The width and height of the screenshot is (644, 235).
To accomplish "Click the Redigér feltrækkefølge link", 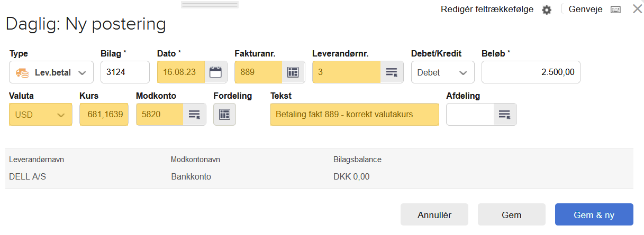I will (x=487, y=10).
